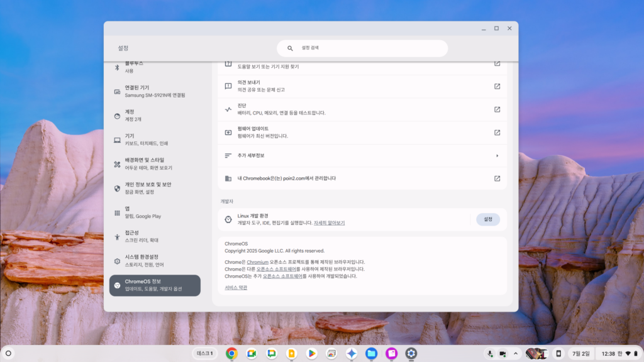Open the pink screen capture app icon
Image resolution: width=644 pixels, height=362 pixels.
(x=391, y=353)
